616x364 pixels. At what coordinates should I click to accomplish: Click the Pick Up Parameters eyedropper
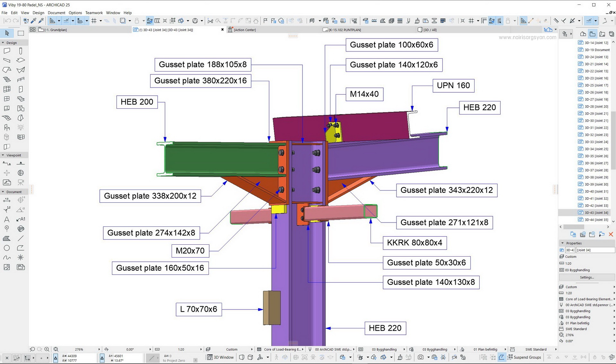pyautogui.click(x=33, y=21)
